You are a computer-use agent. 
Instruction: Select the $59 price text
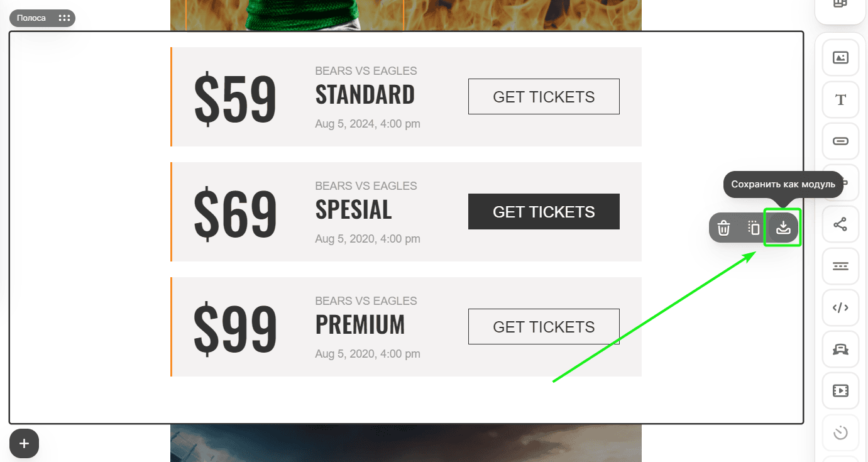[235, 99]
